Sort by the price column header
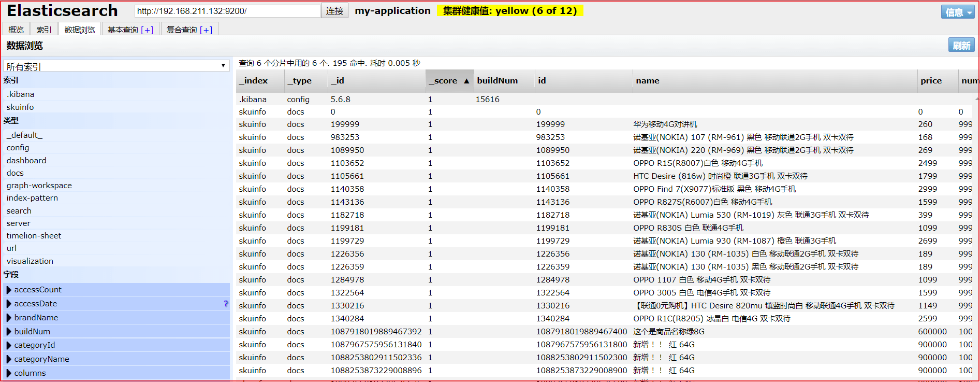 click(931, 81)
